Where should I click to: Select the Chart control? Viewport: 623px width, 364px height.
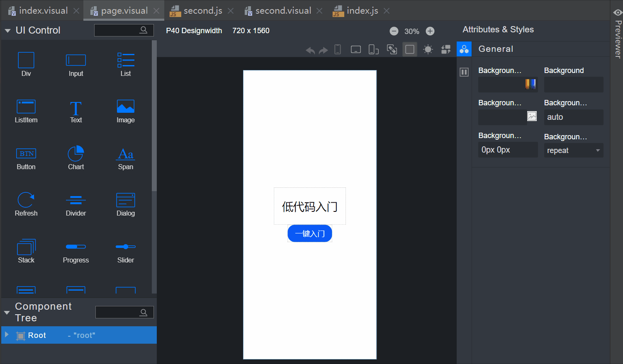click(x=76, y=158)
